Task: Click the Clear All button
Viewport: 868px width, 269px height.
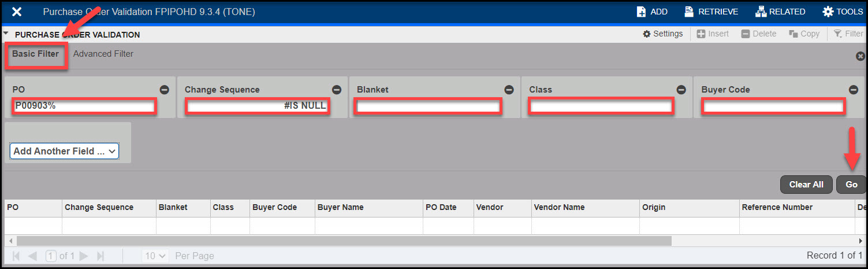Action: tap(806, 185)
